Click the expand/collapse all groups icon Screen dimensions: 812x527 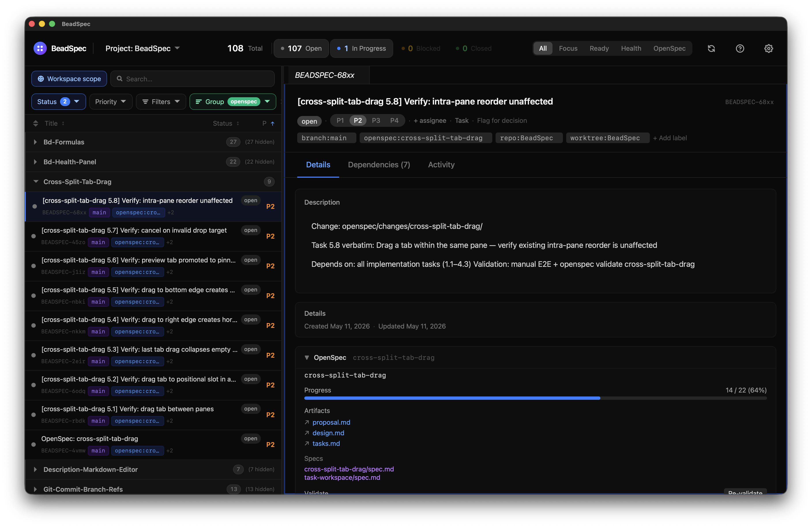(36, 123)
